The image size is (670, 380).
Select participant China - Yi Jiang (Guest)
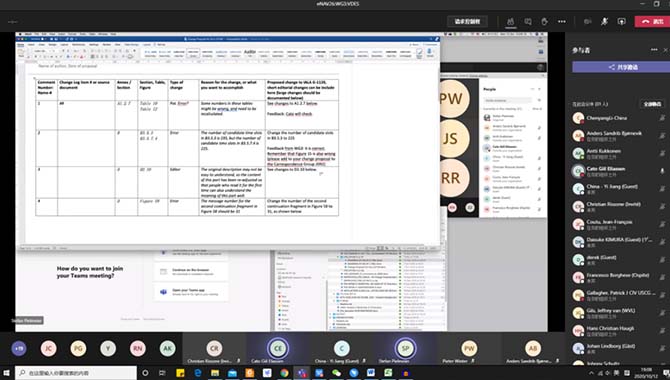pyautogui.click(x=620, y=189)
